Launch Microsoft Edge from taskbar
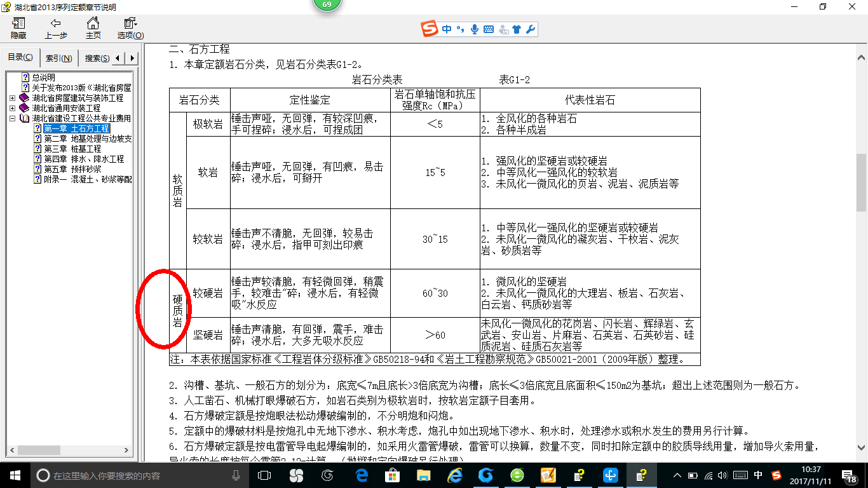Viewport: 868px width, 488px height. tap(362, 475)
